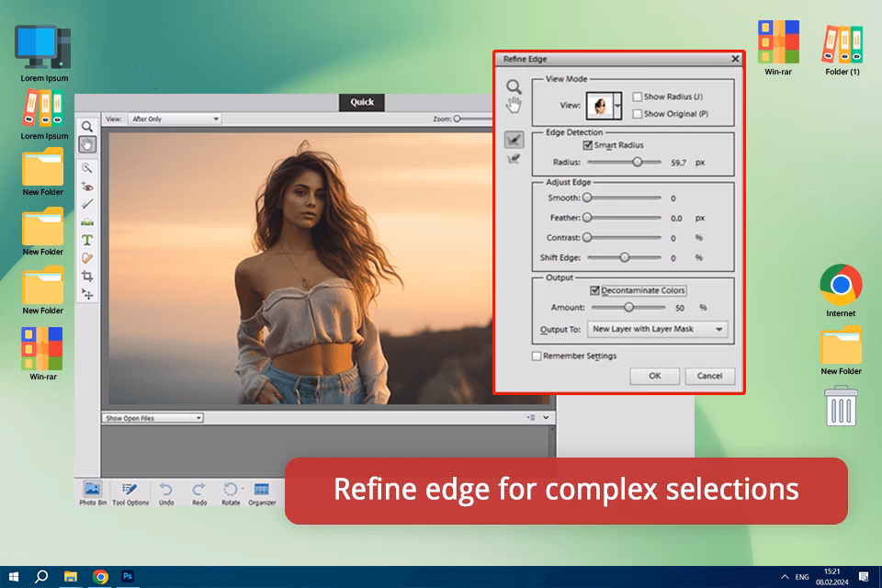The image size is (882, 588).
Task: Click Cancel in the Refine Edge dialog
Action: pyautogui.click(x=709, y=376)
